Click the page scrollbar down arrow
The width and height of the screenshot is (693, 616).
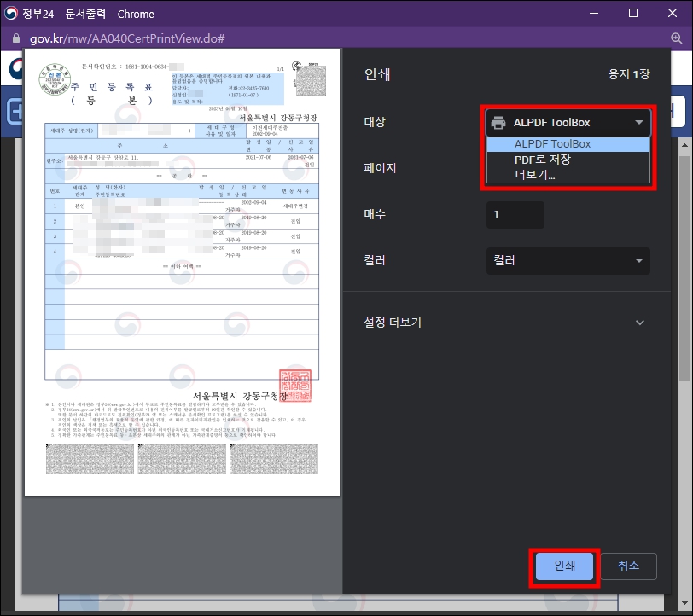[684, 602]
